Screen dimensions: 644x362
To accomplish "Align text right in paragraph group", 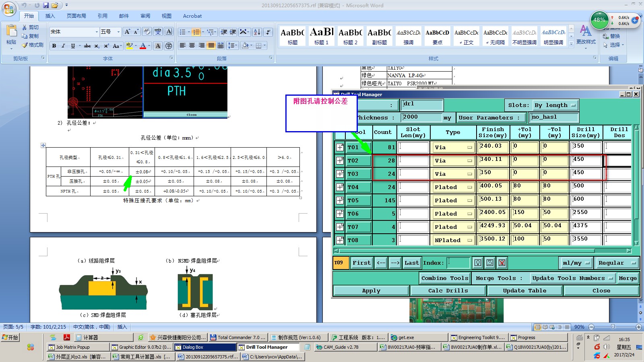I will [x=202, y=45].
